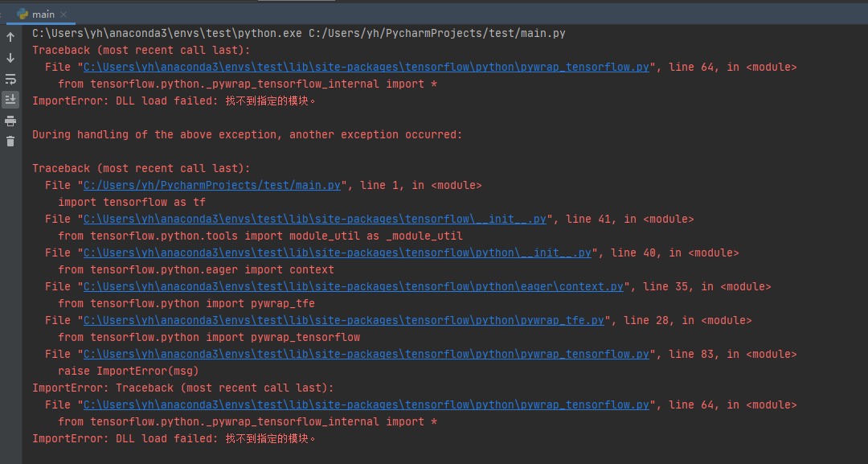Open tensorflow\python\__init__.py link at line 40
This screenshot has height=464, width=868.
337,253
